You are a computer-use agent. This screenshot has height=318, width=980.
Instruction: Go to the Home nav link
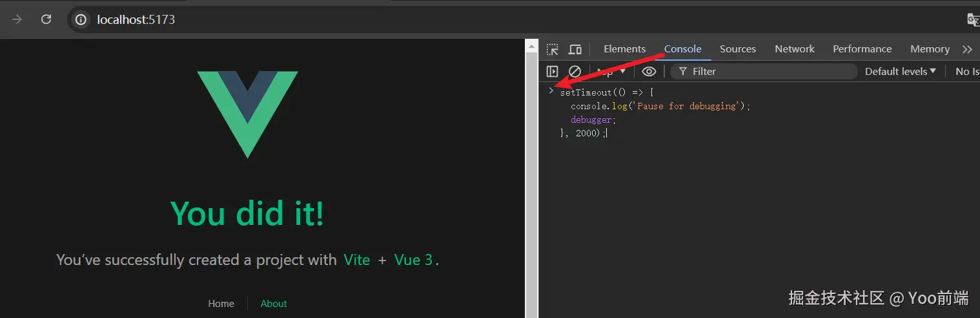point(221,303)
